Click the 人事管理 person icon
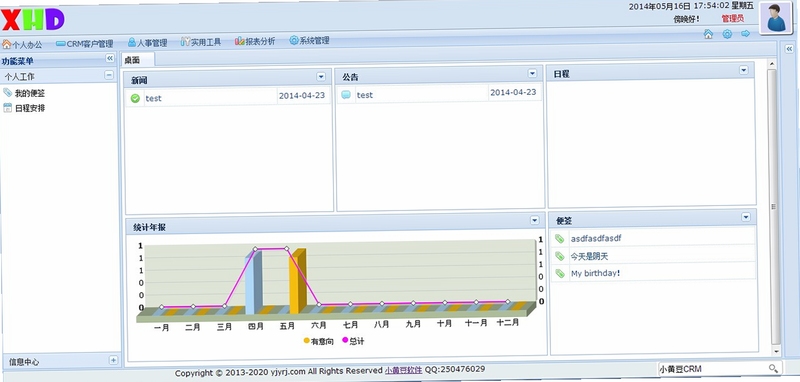The width and height of the screenshot is (800, 382). click(132, 42)
